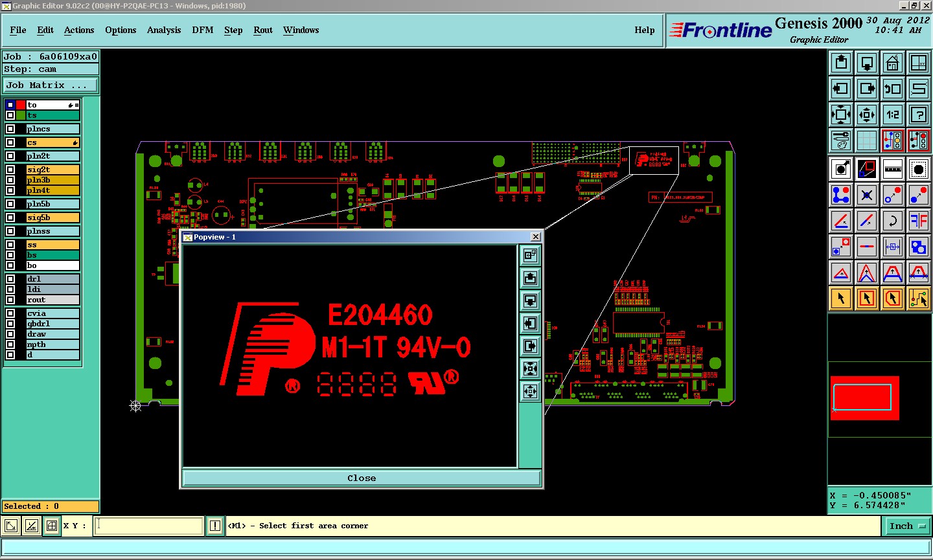
Task: Click Popview pan right icon
Action: tap(531, 346)
